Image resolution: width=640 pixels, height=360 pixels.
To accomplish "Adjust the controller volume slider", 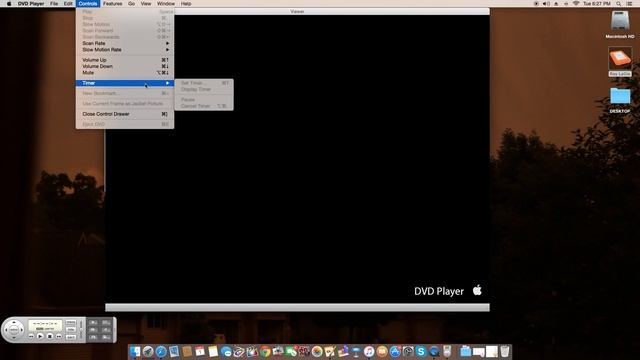I will [x=81, y=329].
